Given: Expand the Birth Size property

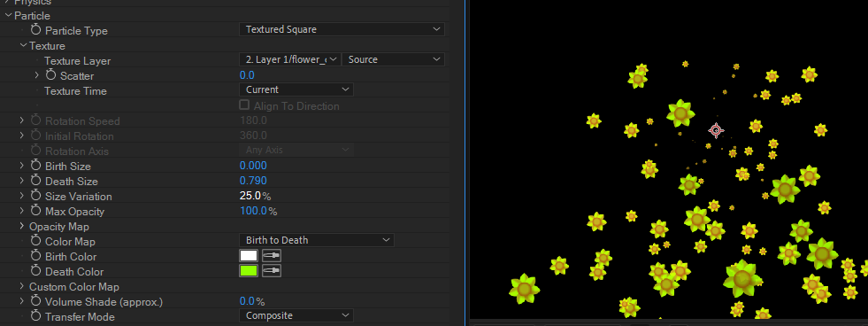Looking at the screenshot, I should [22, 166].
